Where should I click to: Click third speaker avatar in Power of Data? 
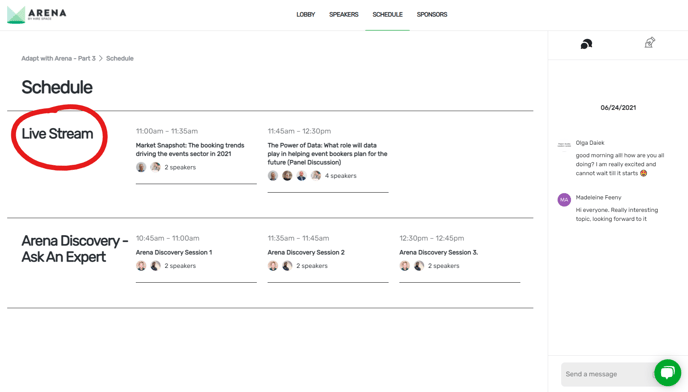click(x=301, y=176)
